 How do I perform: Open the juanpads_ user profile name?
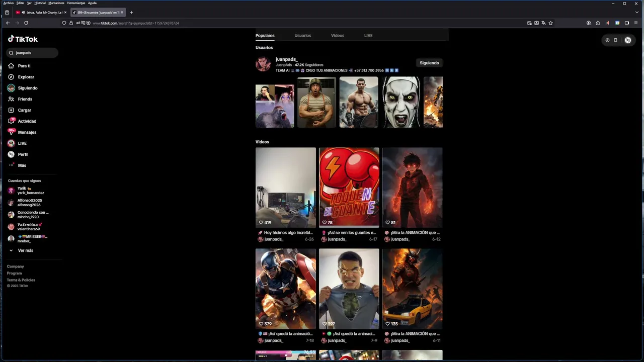coord(287,59)
